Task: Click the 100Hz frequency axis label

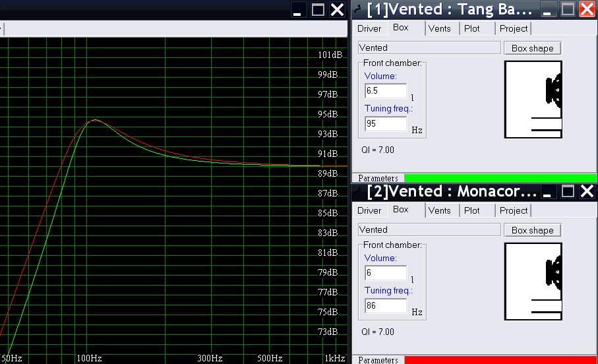Action: 89,358
